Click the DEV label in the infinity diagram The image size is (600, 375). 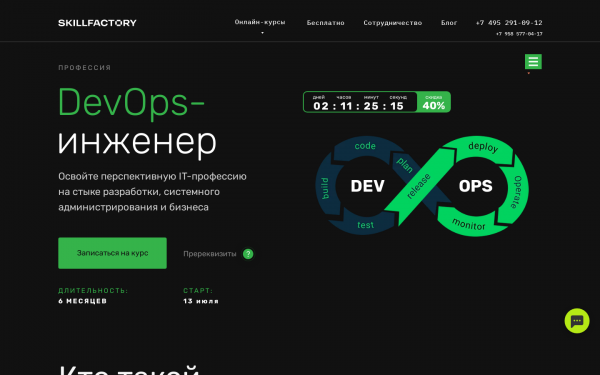tap(367, 186)
